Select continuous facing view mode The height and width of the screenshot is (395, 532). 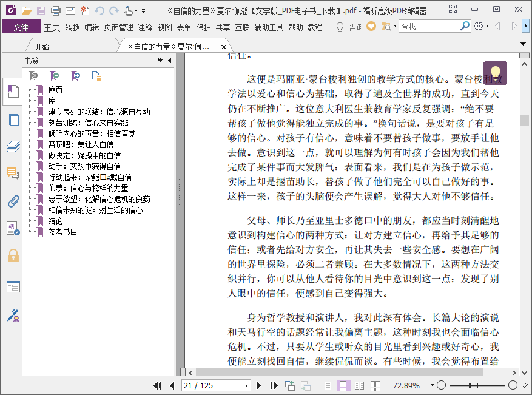click(375, 385)
